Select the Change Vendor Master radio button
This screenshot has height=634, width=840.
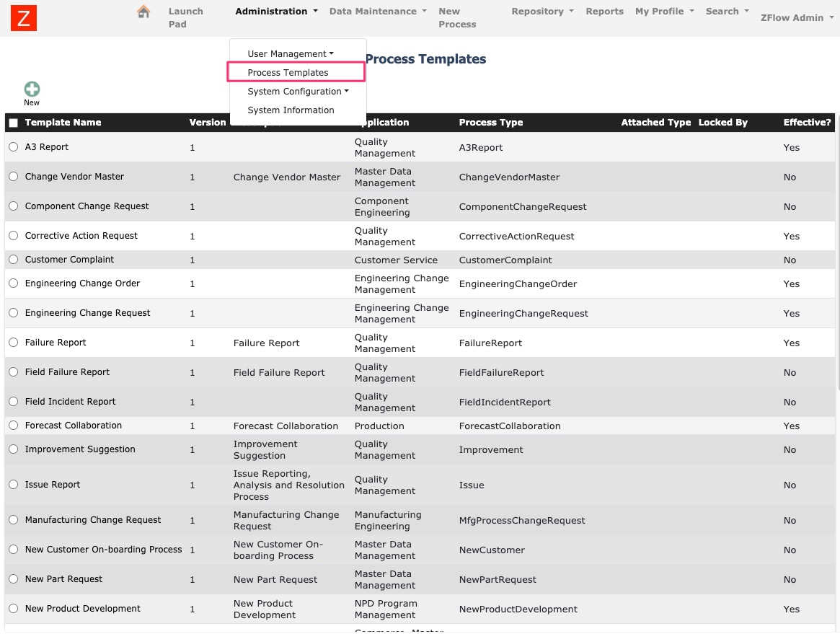[14, 176]
